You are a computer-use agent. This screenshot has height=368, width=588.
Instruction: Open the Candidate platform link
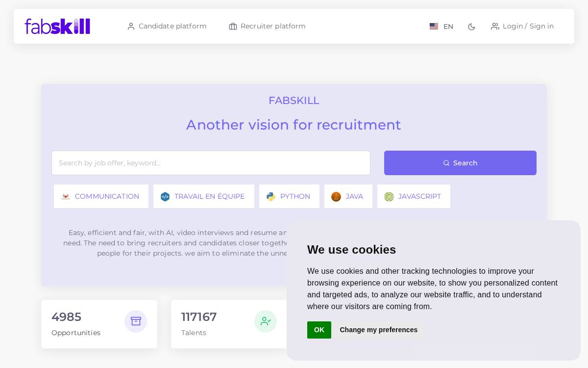pyautogui.click(x=167, y=26)
